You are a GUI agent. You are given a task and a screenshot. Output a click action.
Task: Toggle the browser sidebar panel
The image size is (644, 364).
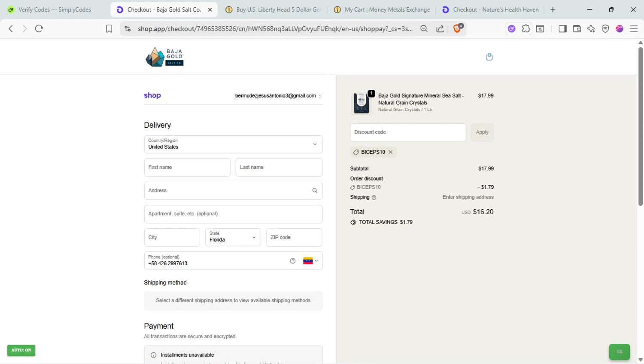[562, 29]
